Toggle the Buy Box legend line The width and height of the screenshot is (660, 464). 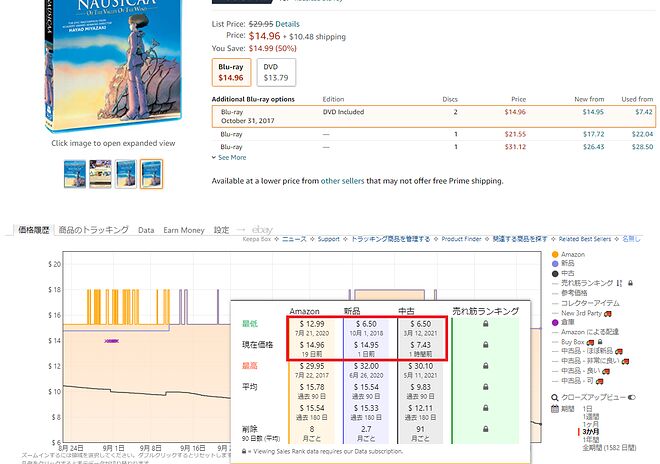(x=568, y=342)
